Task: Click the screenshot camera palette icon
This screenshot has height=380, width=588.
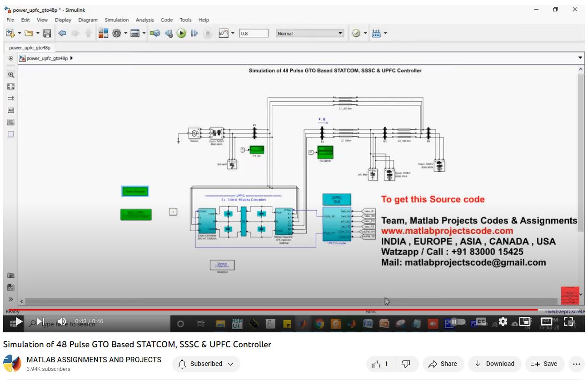Action: tap(11, 276)
